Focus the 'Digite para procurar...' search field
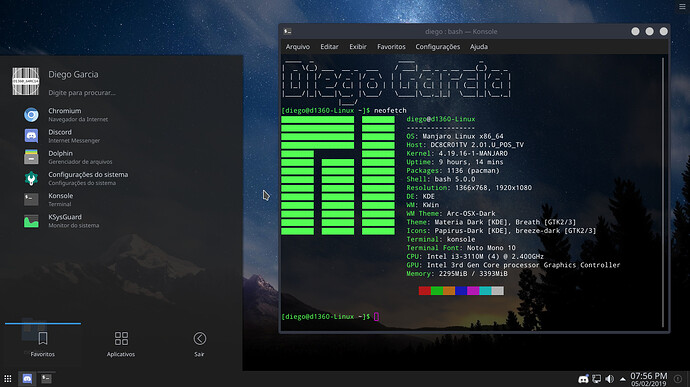 point(82,92)
